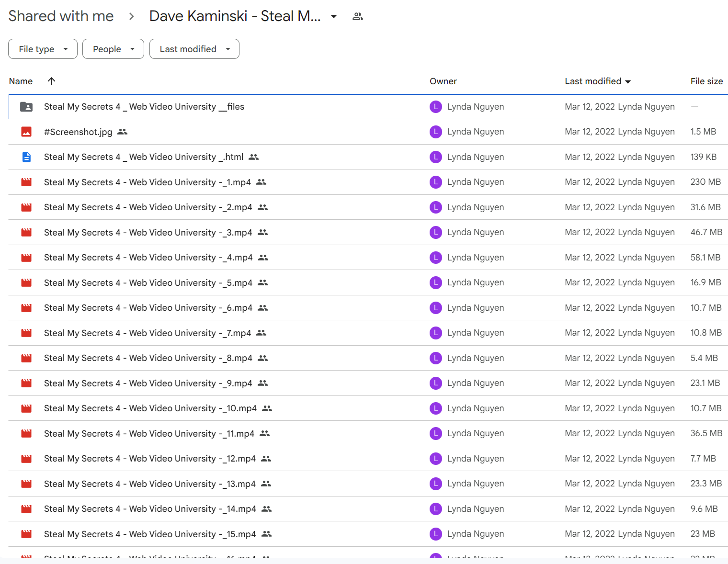728x564 pixels.
Task: Click the shared people icon beside _10.mp4
Action: [267, 408]
